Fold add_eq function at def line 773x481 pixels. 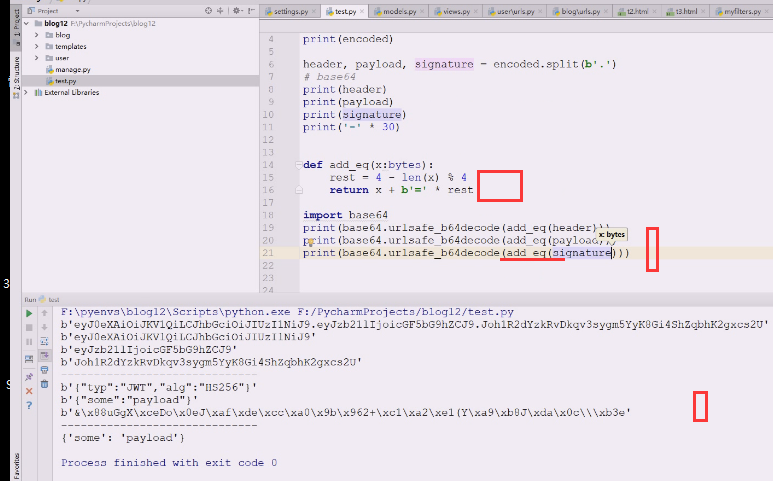click(x=298, y=165)
